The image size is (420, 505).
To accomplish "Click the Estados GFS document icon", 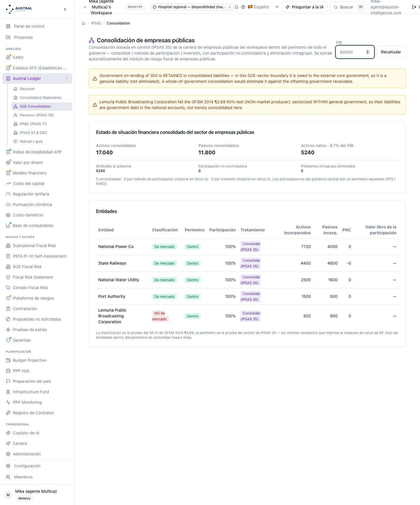I will [8, 68].
